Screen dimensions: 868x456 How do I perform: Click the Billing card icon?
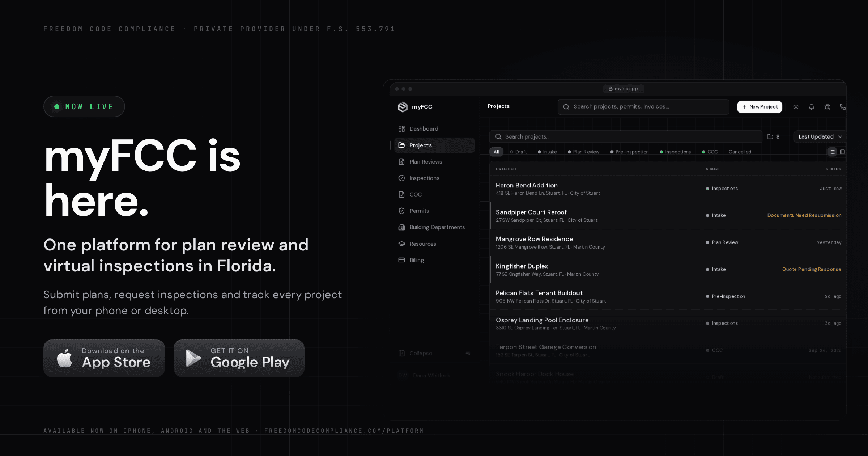[x=401, y=260]
